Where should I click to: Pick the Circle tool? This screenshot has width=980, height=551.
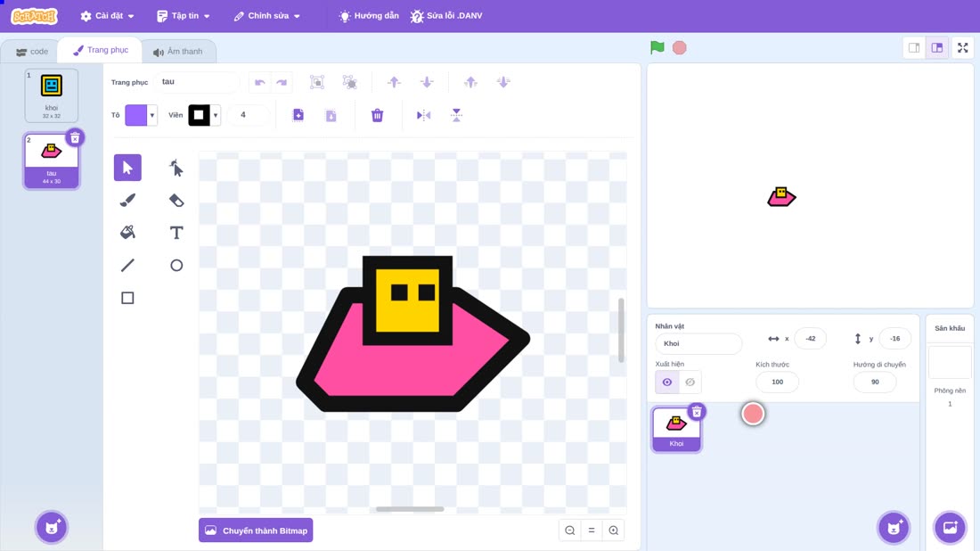176,265
